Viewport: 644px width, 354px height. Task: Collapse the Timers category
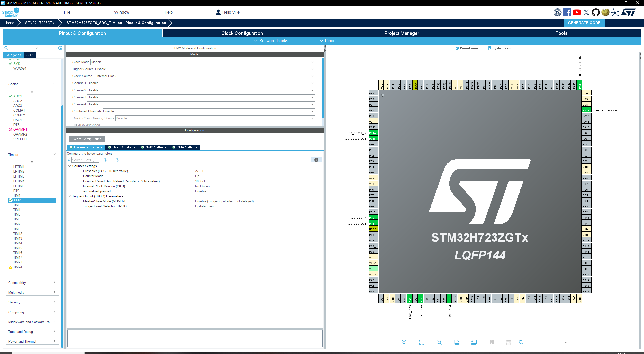point(32,155)
